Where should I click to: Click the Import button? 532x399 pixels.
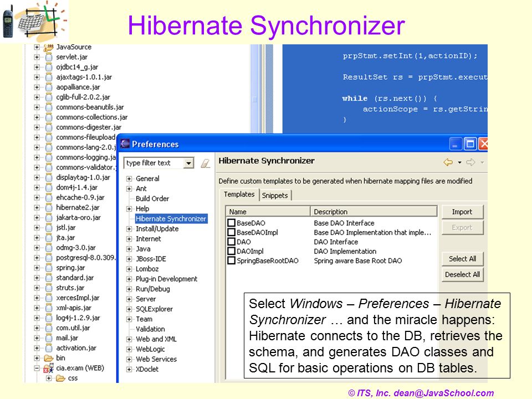click(x=462, y=212)
